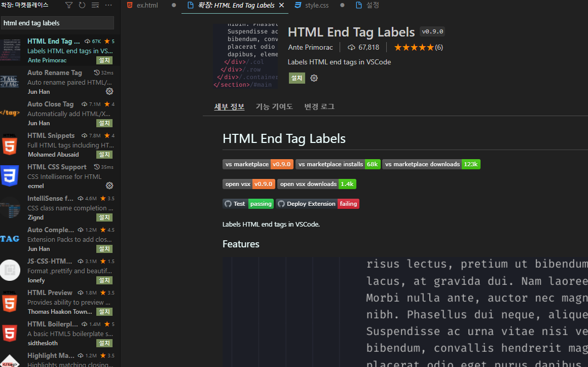588x367 pixels.
Task: Install HTML End Tag Labels from sidebar list
Action: click(x=104, y=60)
